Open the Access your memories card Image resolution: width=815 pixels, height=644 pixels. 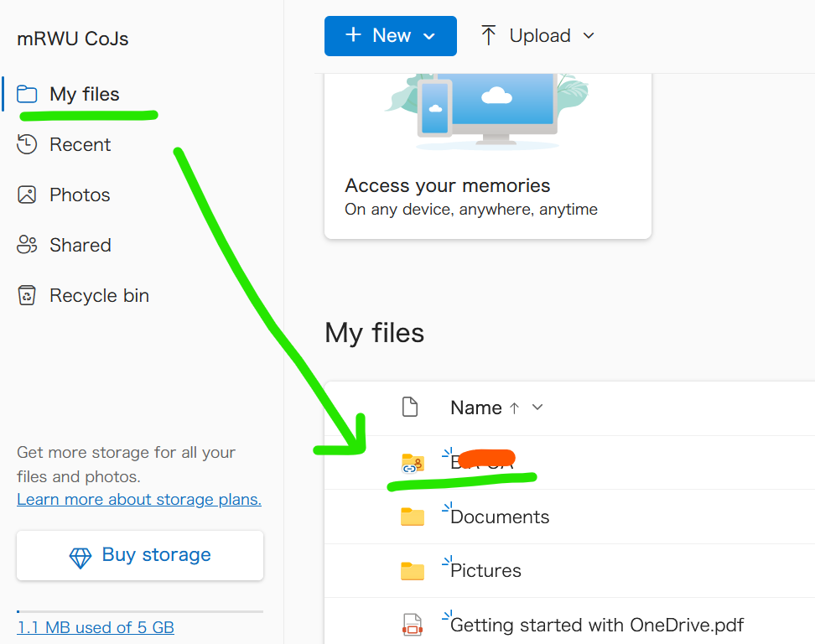click(x=487, y=156)
